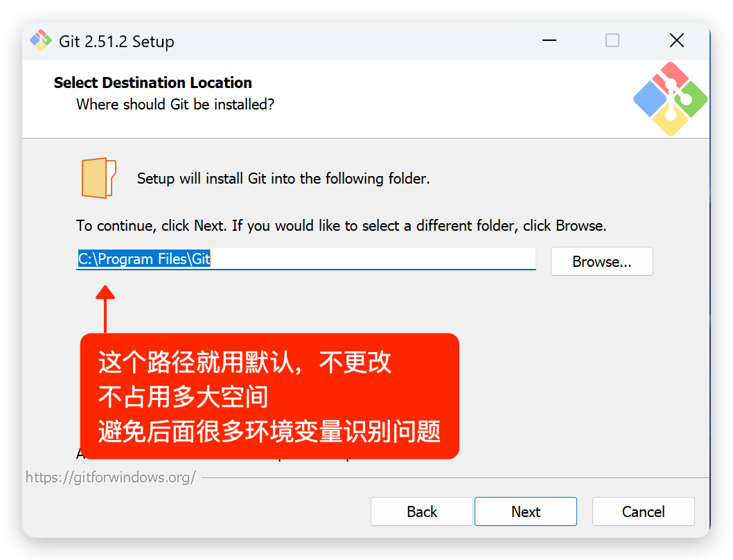The width and height of the screenshot is (733, 560).
Task: Click the Git icon in the title bar
Action: click(41, 41)
